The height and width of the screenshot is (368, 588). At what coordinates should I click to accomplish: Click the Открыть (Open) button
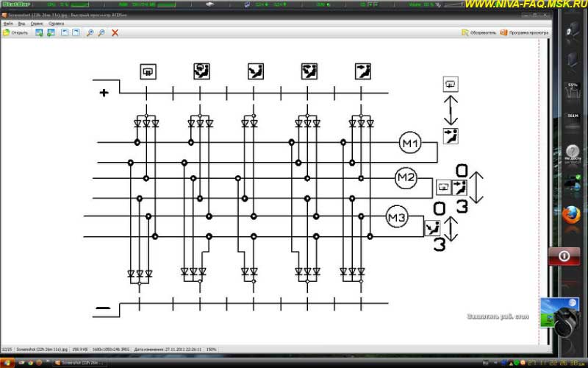click(15, 32)
